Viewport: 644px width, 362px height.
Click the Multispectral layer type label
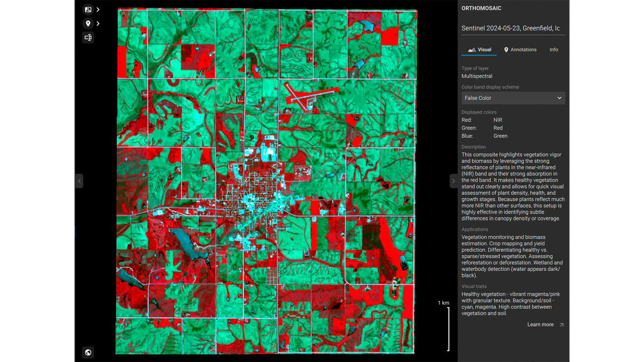click(477, 76)
